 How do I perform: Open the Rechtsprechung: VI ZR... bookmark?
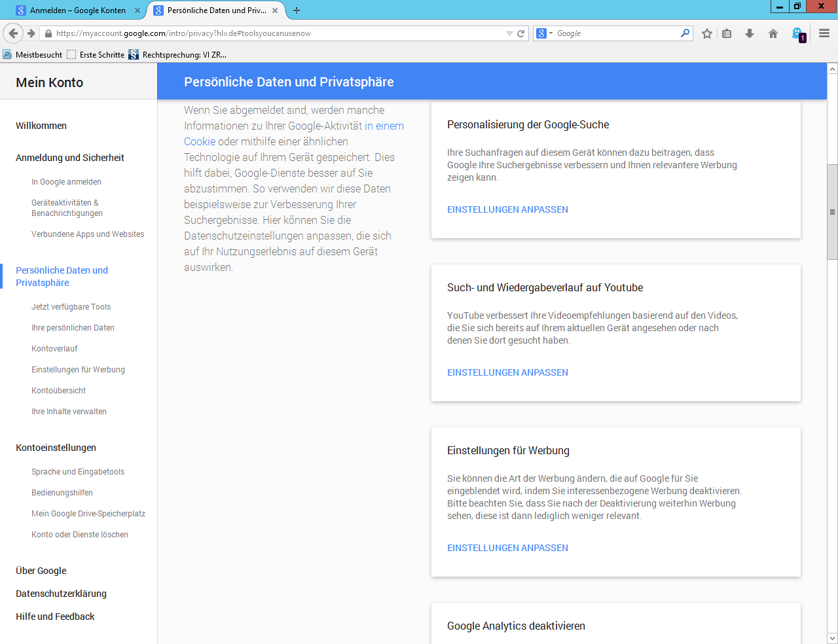pyautogui.click(x=178, y=55)
